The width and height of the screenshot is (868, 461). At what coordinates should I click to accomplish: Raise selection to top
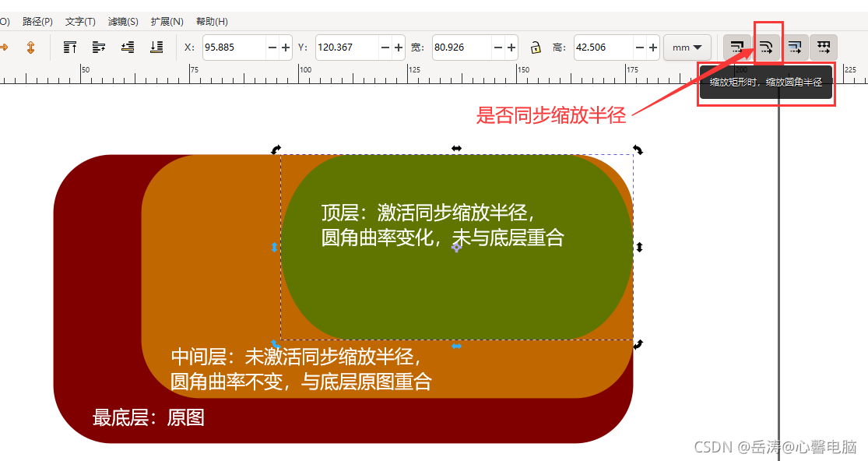tap(70, 48)
